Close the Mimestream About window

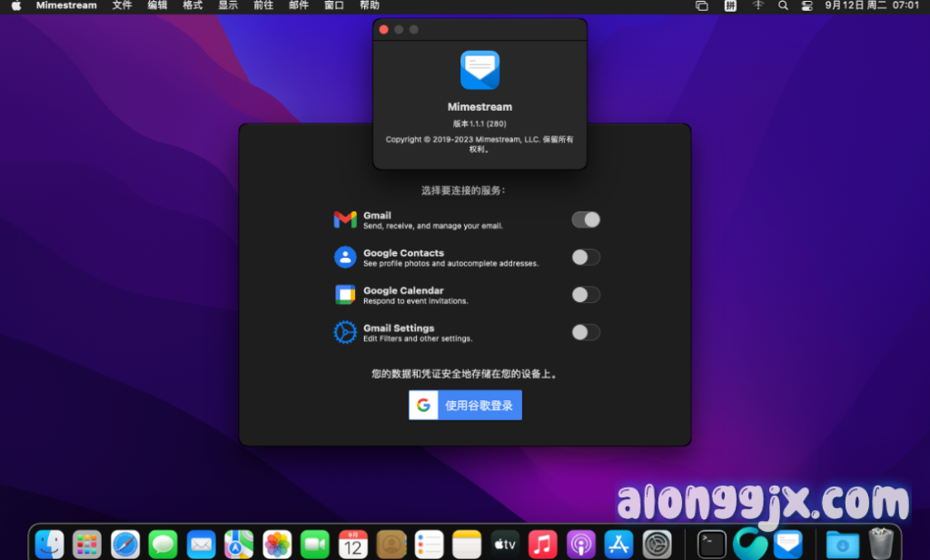pyautogui.click(x=384, y=30)
